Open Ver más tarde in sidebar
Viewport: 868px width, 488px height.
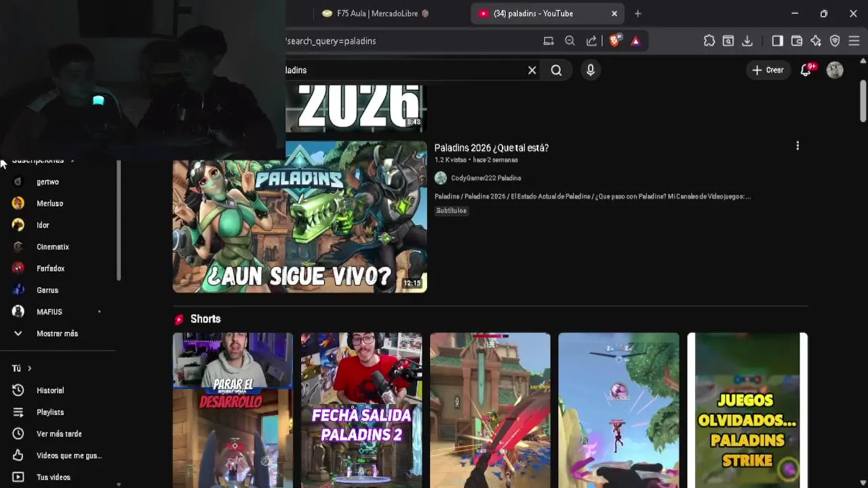coord(59,434)
